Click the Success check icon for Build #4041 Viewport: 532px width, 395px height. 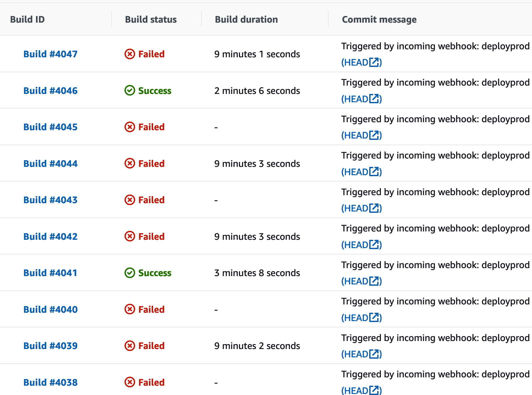pyautogui.click(x=130, y=272)
